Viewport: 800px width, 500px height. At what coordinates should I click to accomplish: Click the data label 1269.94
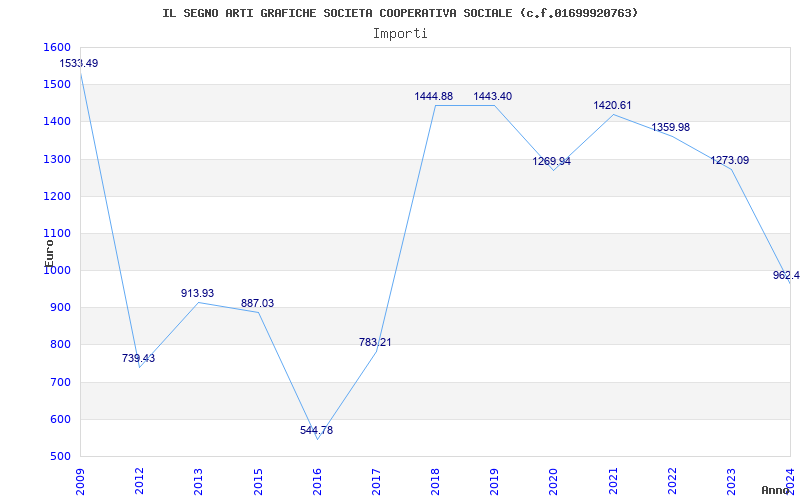tap(552, 161)
